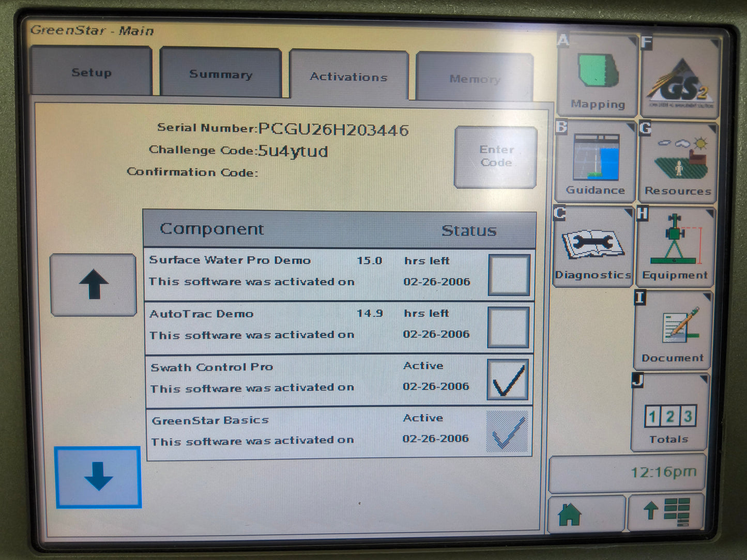Open the Totals 123 softkey

670,412
